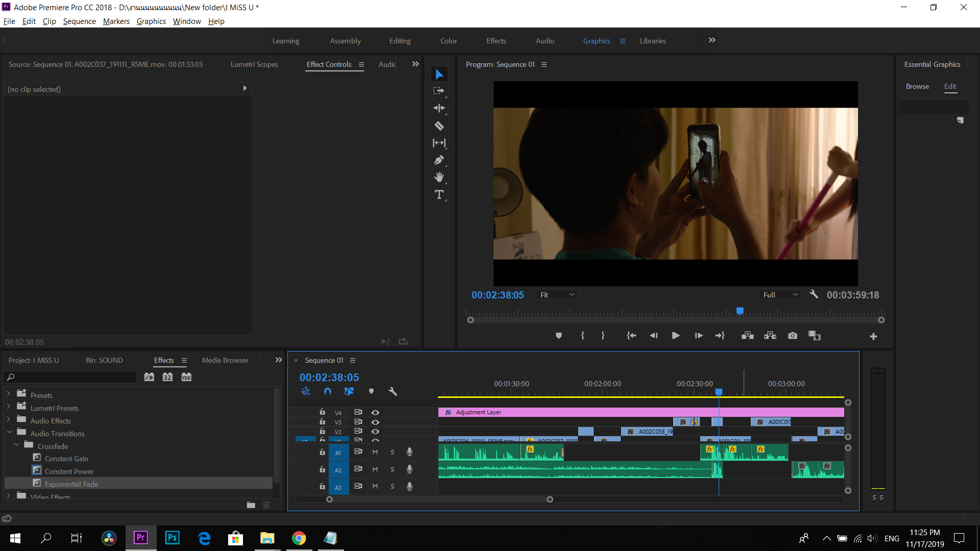Select the Exponential Fade transition
This screenshot has height=551, width=980.
point(71,484)
